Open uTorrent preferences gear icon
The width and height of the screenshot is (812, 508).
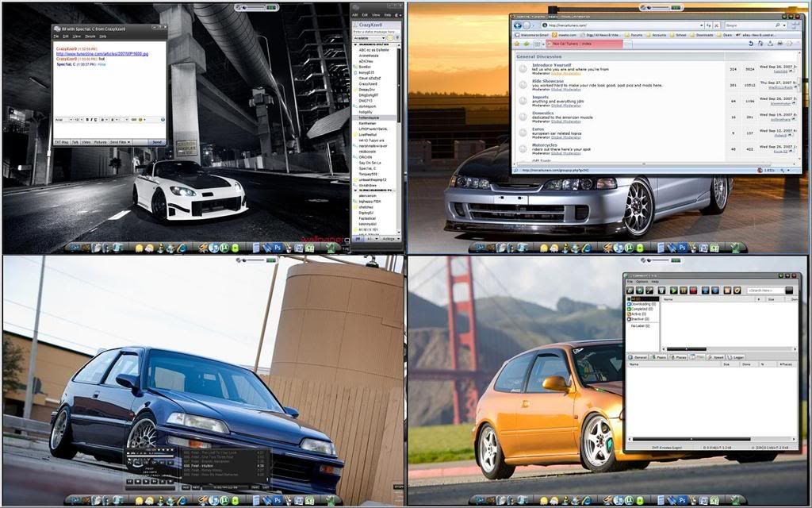coord(737,291)
